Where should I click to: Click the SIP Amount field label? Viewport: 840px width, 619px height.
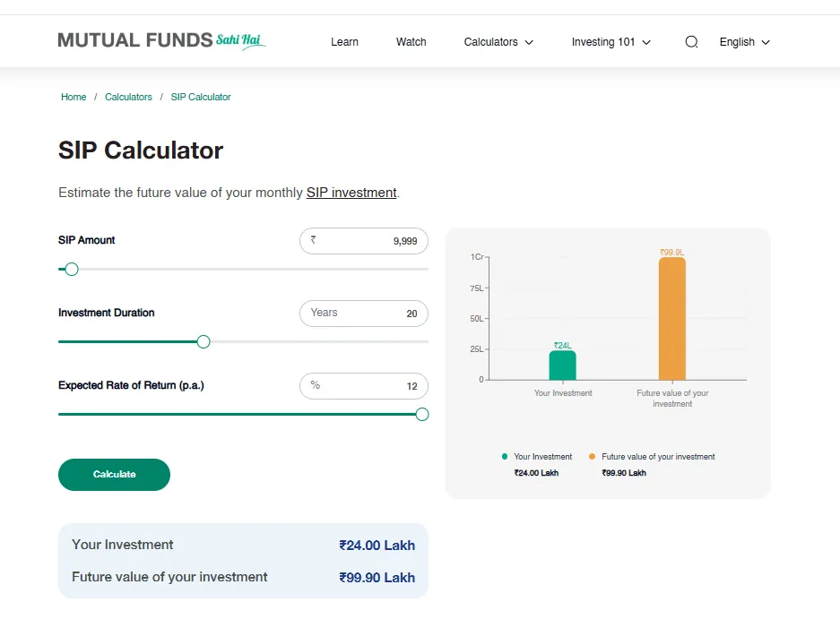tap(86, 240)
